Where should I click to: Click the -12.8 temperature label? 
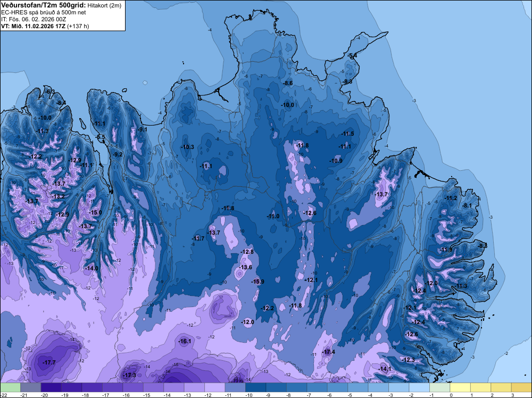pyautogui.click(x=247, y=252)
